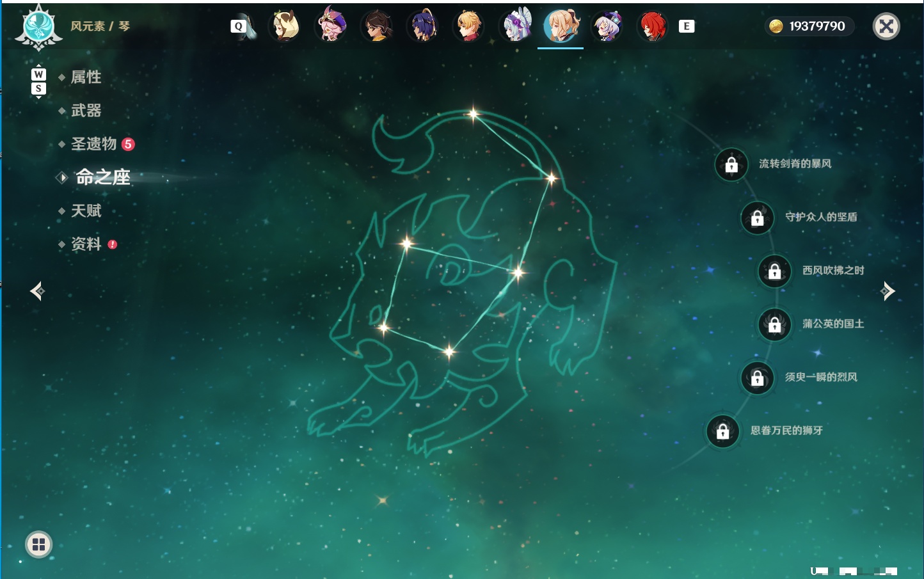Click the 风元素 / 琴 title text

100,26
